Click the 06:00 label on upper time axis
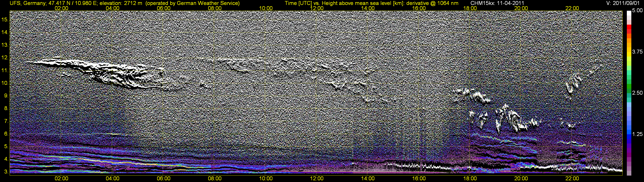 pos(164,8)
